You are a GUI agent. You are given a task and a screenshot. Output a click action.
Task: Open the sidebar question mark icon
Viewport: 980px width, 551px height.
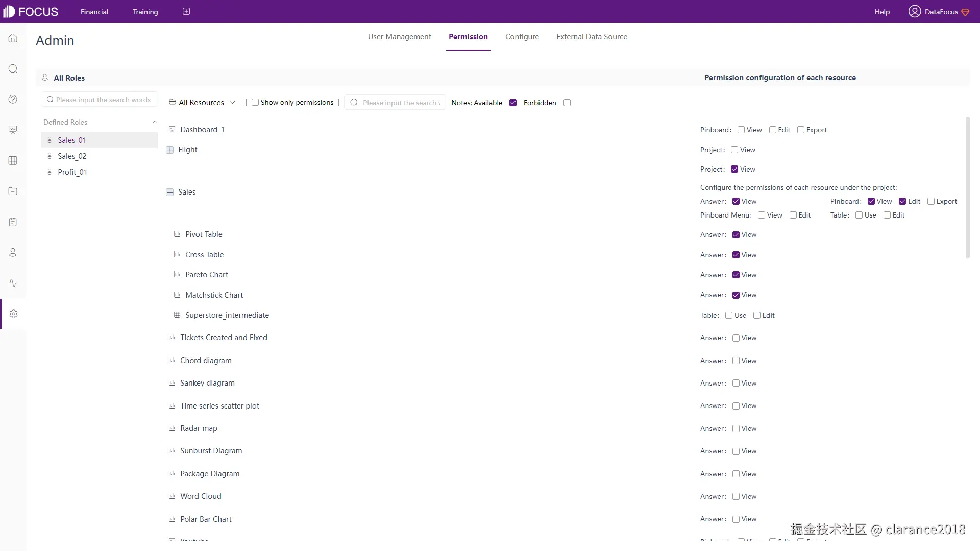click(13, 99)
